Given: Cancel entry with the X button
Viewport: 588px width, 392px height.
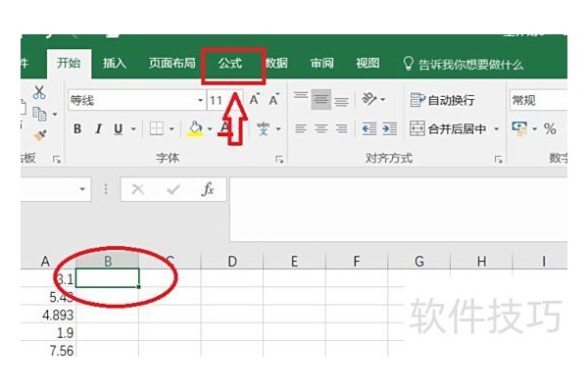Looking at the screenshot, I should pos(137,189).
